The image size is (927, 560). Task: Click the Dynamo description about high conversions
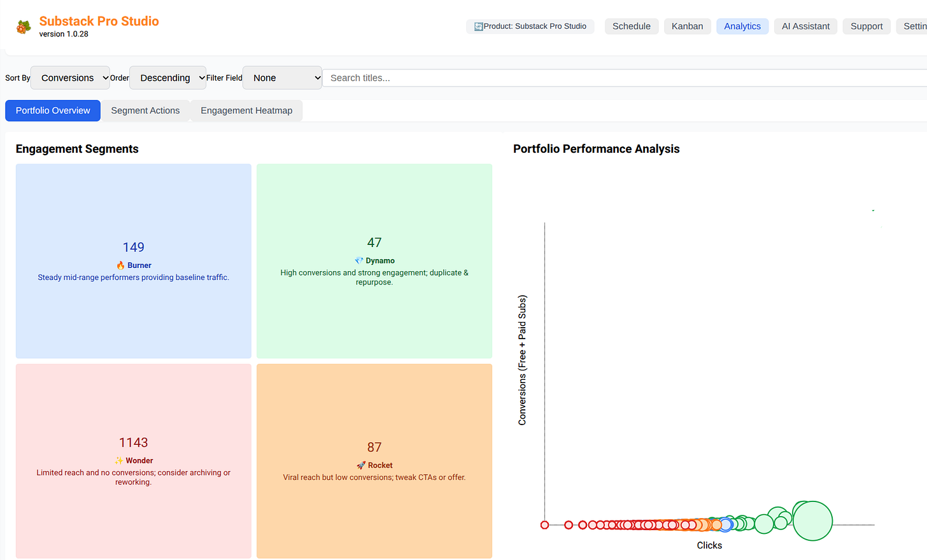(x=374, y=277)
